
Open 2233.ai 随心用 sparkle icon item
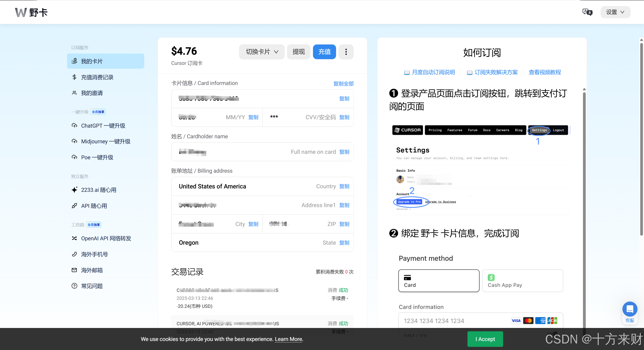coord(99,190)
